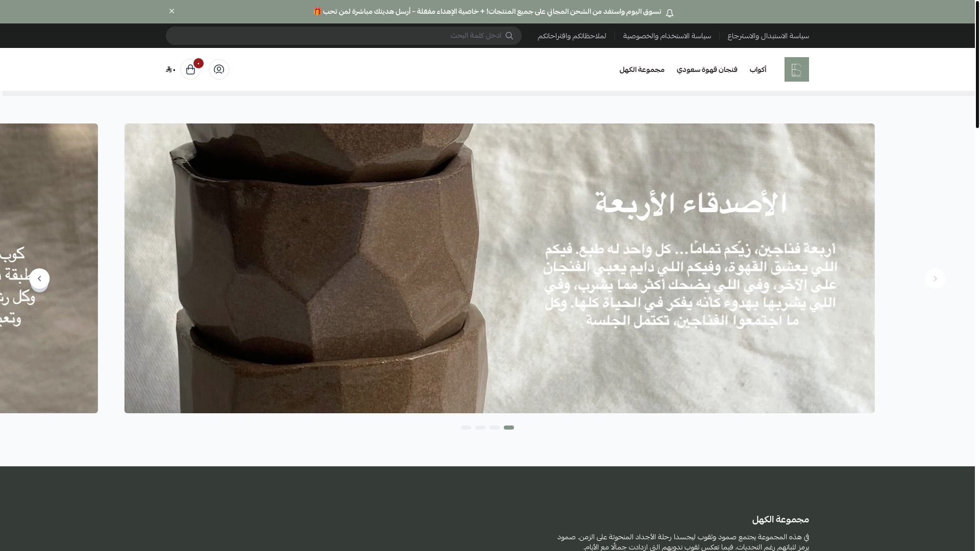Select the third slider pagination dot
This screenshot has height=551, width=980.
495,428
